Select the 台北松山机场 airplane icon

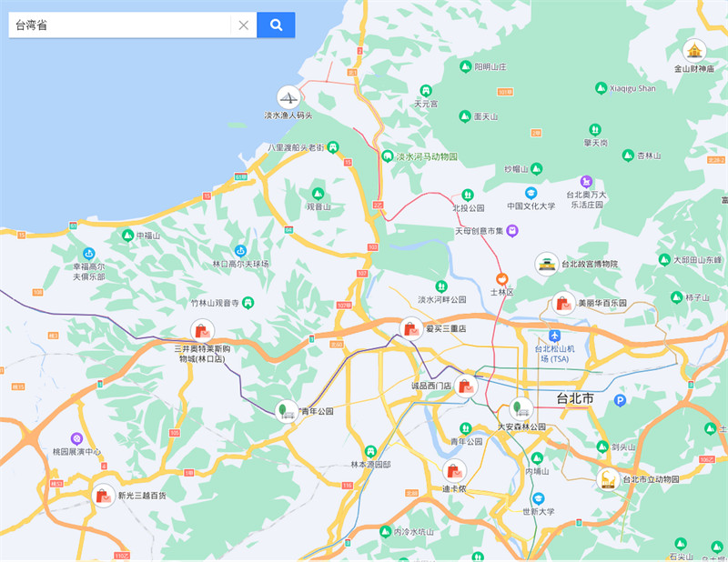point(554,336)
